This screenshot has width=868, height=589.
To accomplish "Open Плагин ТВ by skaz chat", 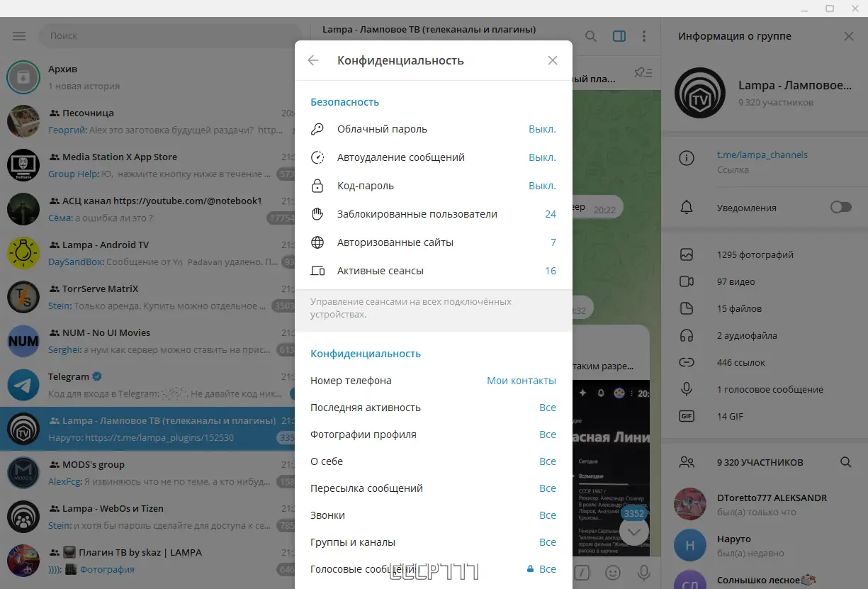I will click(147, 561).
